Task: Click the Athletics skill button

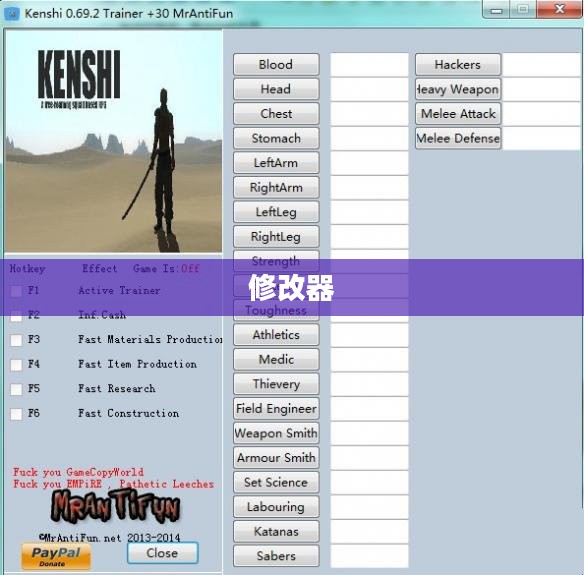Action: (276, 335)
